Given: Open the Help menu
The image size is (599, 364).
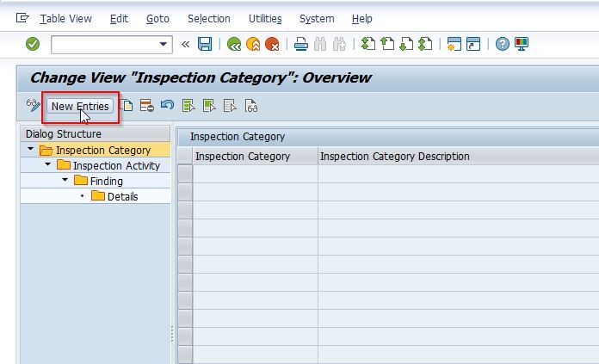Looking at the screenshot, I should [361, 19].
